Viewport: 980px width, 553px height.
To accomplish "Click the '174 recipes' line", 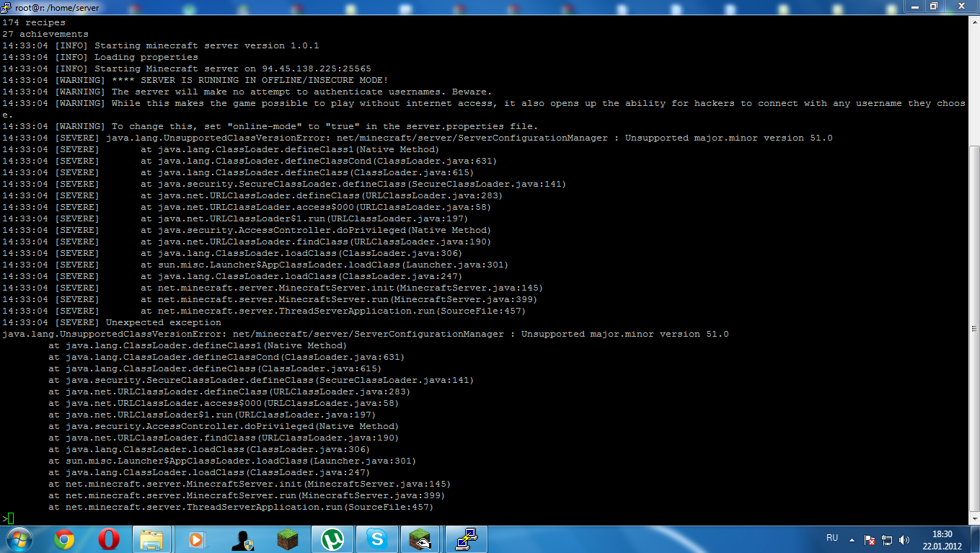I will (x=34, y=22).
